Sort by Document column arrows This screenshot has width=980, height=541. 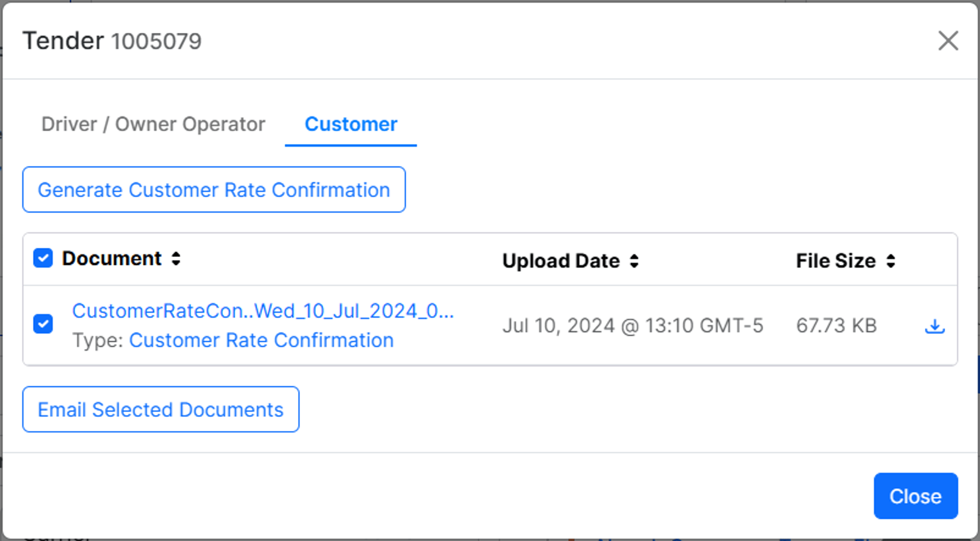coord(176,259)
